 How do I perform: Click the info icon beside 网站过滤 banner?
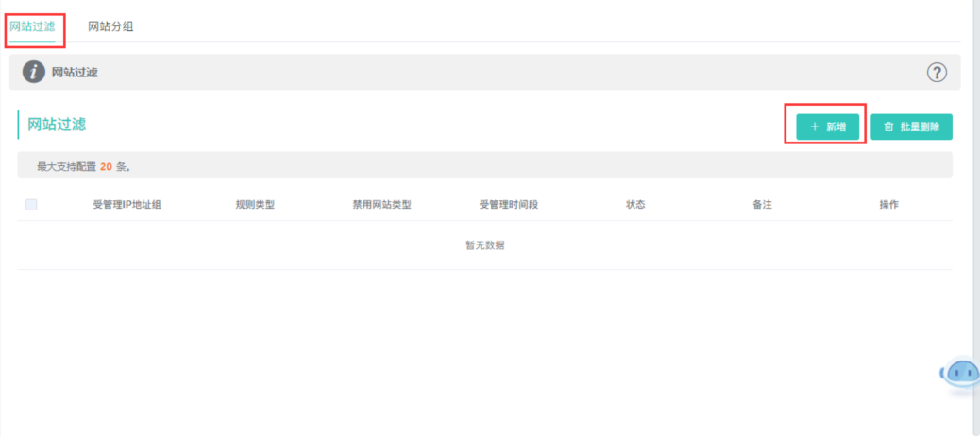pos(34,72)
